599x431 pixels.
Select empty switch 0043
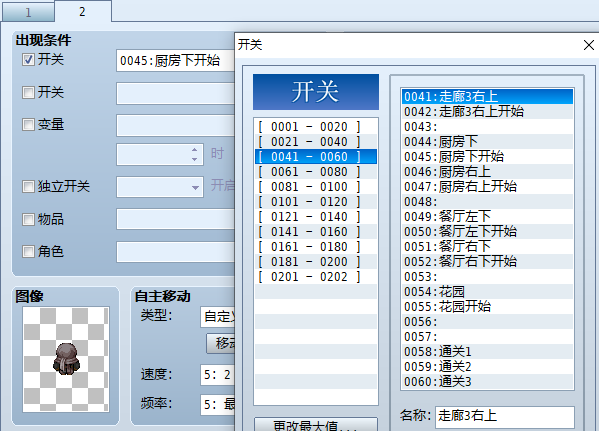[487, 126]
